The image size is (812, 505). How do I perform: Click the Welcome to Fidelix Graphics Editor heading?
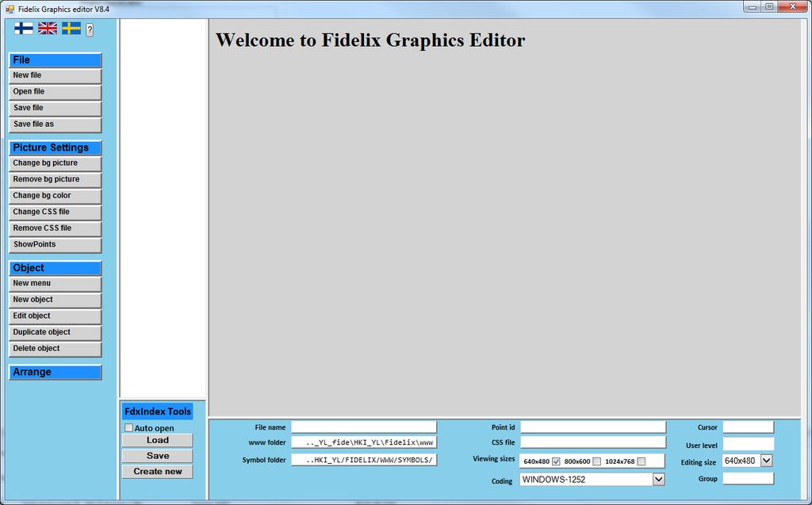click(370, 40)
